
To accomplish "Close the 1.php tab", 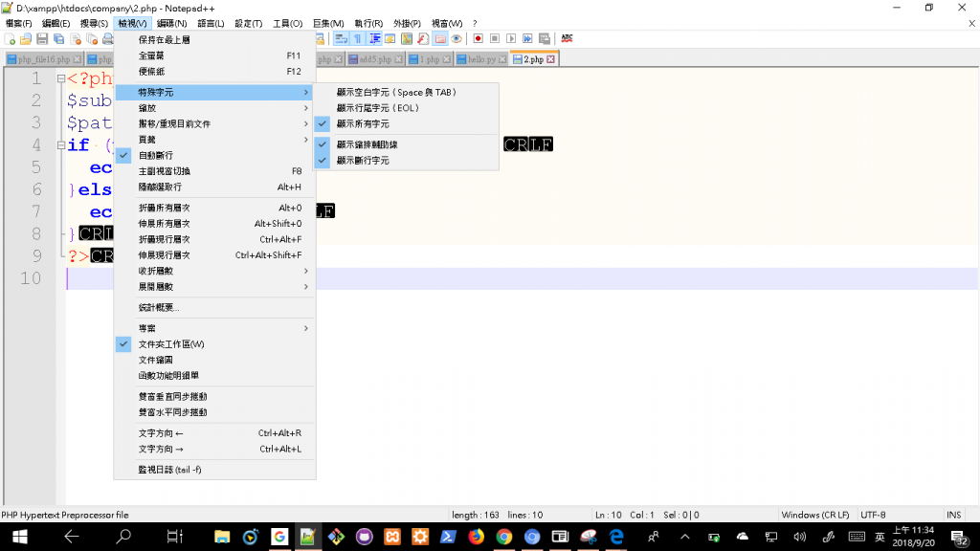I will click(446, 59).
